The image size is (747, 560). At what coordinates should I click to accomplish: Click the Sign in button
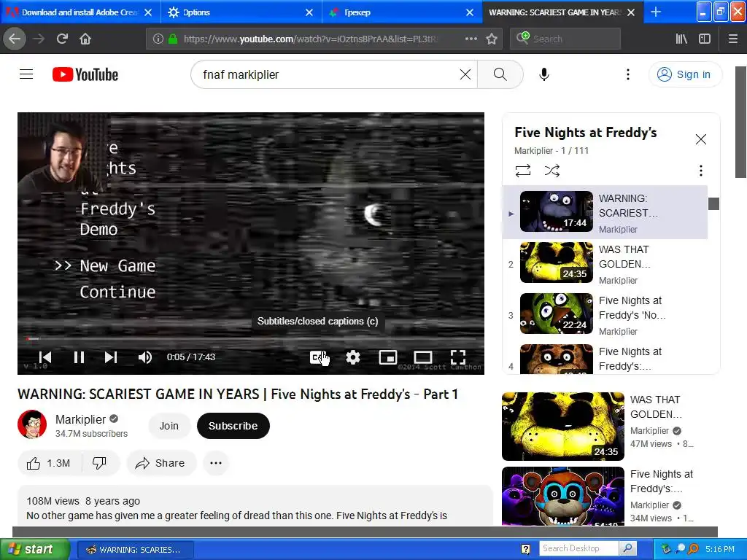[x=685, y=74]
